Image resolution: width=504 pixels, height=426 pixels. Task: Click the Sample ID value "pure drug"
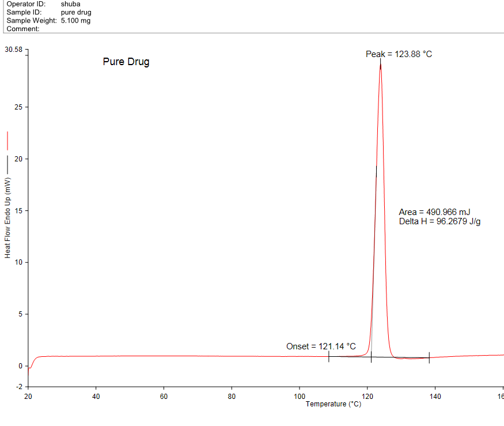pyautogui.click(x=75, y=12)
